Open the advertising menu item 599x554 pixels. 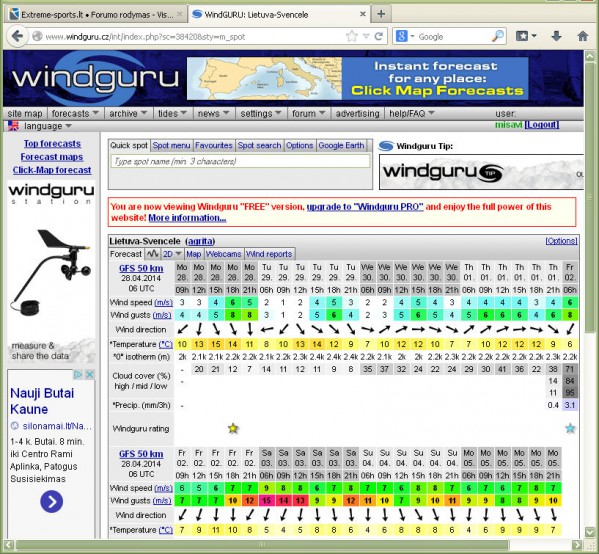click(x=358, y=113)
